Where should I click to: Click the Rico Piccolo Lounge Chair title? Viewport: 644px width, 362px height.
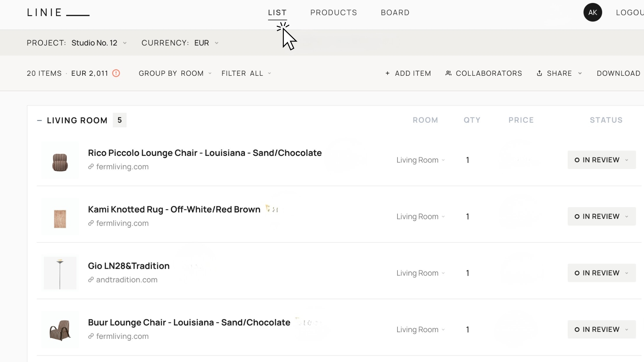click(205, 153)
